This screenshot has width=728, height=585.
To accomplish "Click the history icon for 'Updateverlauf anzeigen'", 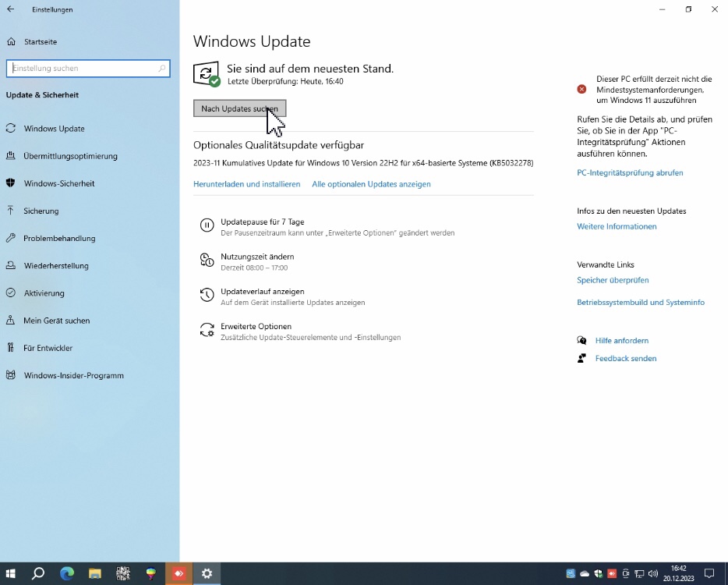I will (207, 295).
